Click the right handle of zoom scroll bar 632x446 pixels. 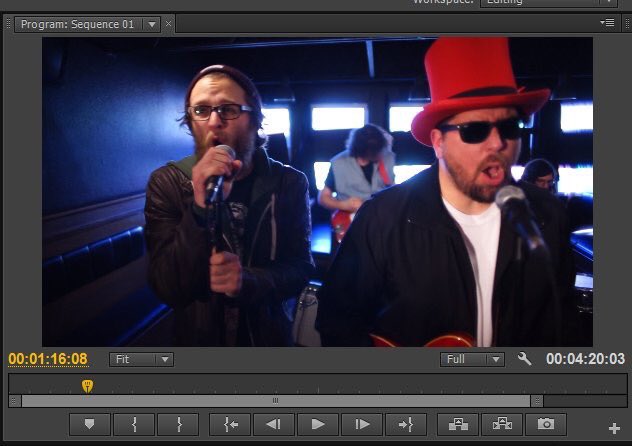[537, 401]
